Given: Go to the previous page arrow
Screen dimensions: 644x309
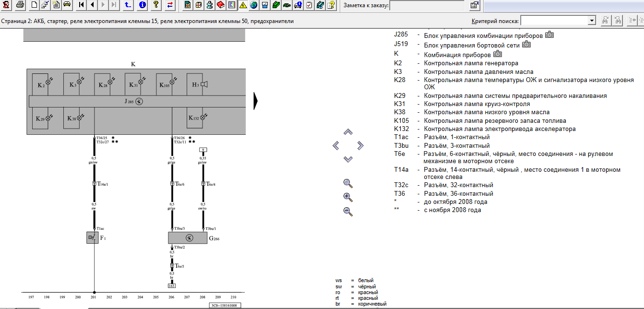Looking at the screenshot, I should [x=92, y=5].
